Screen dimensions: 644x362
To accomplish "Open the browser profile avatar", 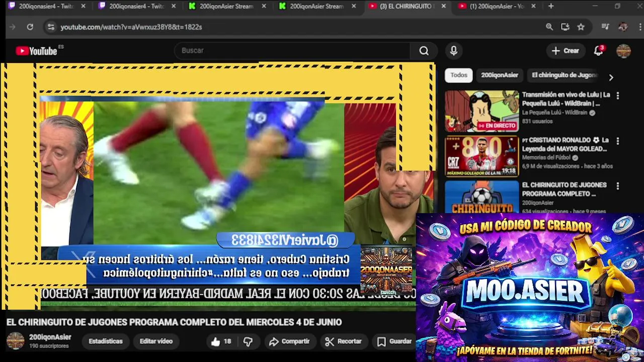I will pos(623,27).
